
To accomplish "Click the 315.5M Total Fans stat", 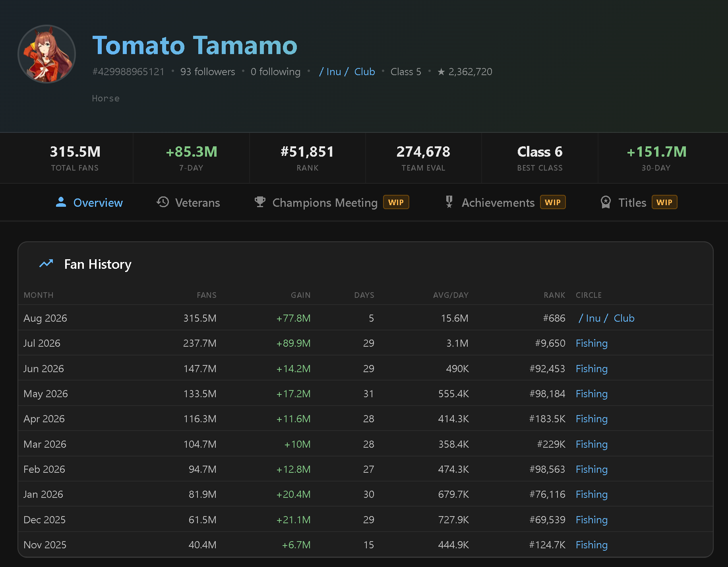I will (x=75, y=158).
